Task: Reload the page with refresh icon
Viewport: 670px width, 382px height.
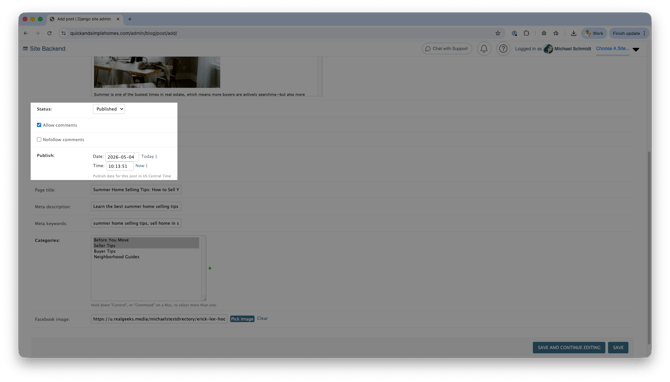Action: 50,33
